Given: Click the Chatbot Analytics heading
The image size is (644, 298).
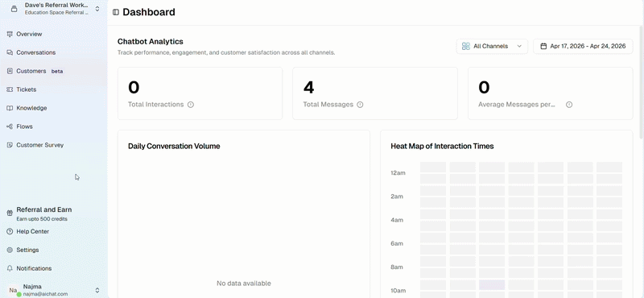Looking at the screenshot, I should click(x=151, y=42).
